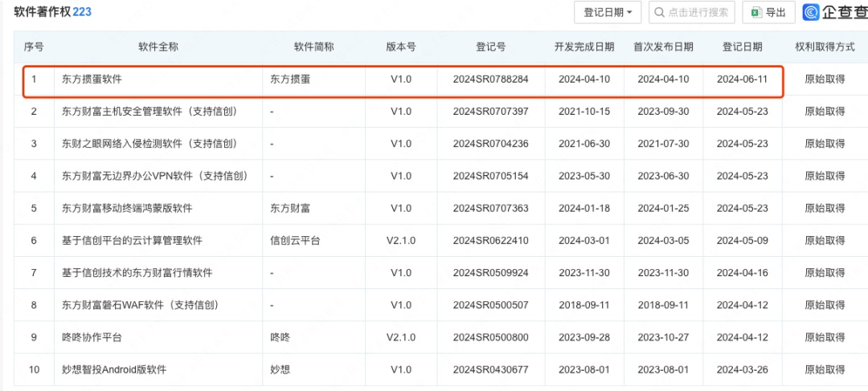Click the 权利取得方式 column header

pos(825,47)
